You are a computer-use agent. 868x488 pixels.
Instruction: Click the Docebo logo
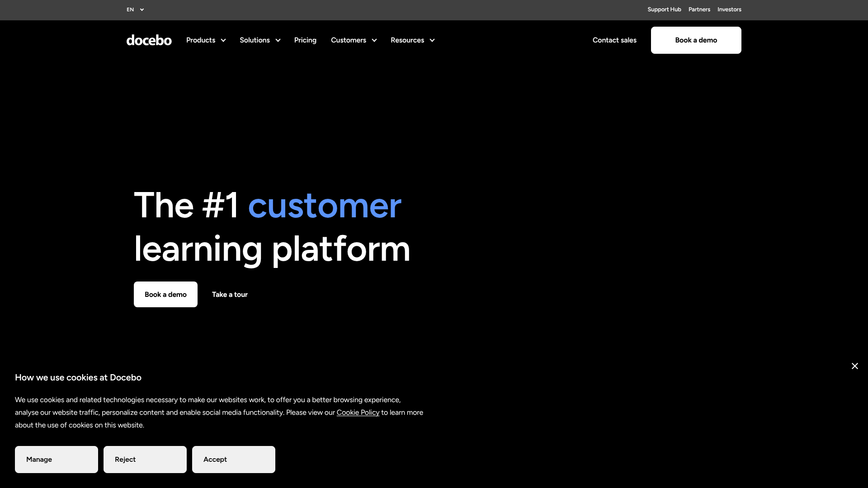pyautogui.click(x=149, y=40)
